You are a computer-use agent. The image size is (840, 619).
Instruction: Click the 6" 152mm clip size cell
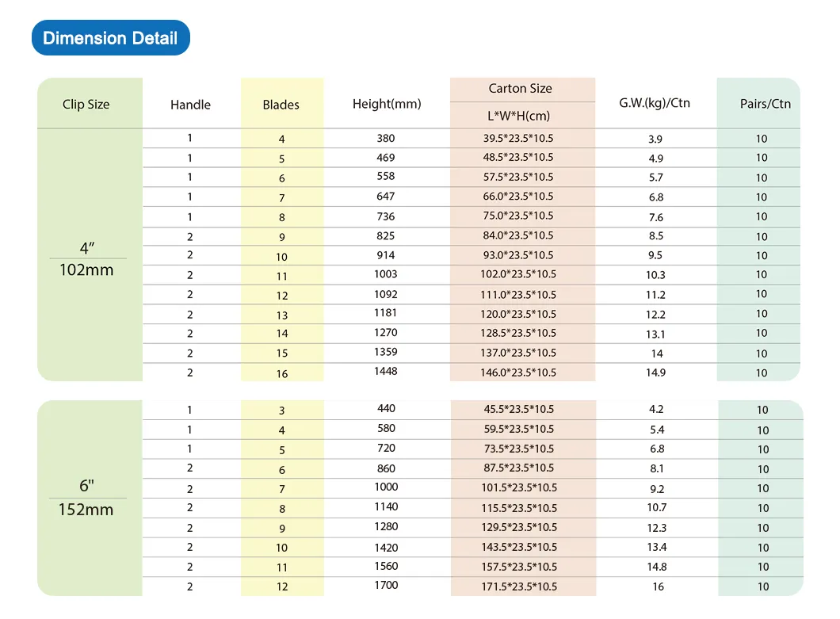(x=89, y=498)
